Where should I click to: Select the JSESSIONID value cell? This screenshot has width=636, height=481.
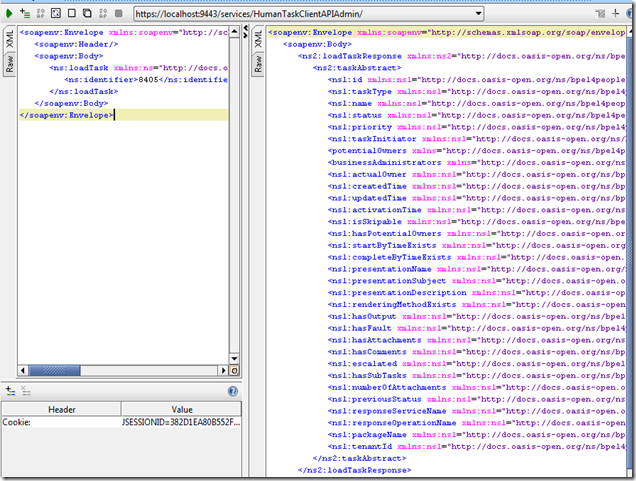(x=181, y=422)
